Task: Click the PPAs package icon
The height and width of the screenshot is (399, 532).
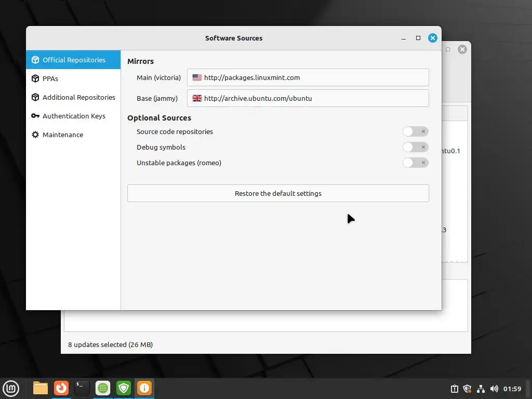Action: [x=35, y=78]
